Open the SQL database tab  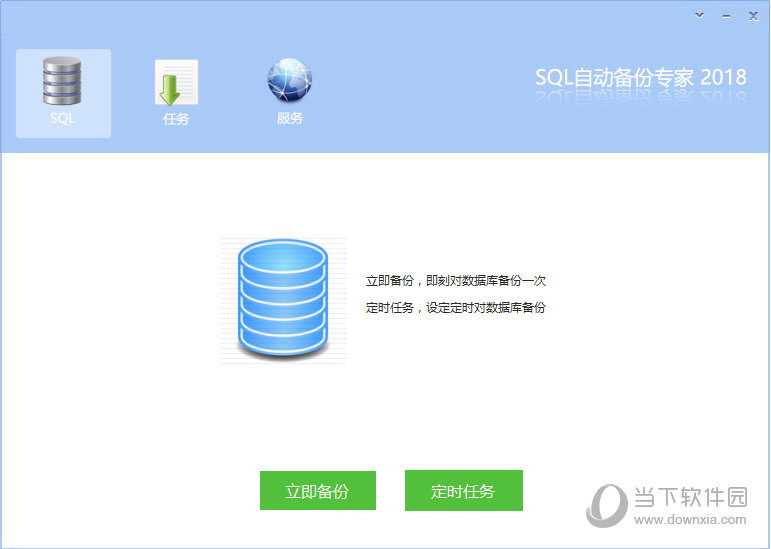[x=63, y=93]
